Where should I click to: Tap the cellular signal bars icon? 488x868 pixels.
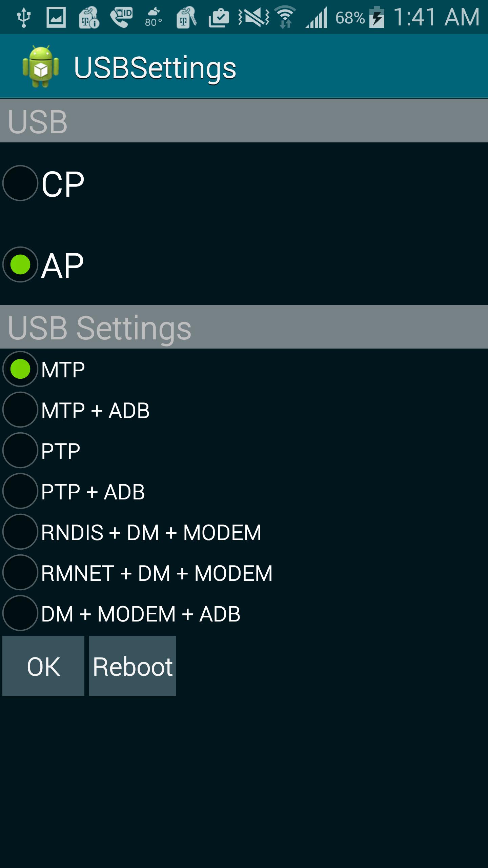316,17
